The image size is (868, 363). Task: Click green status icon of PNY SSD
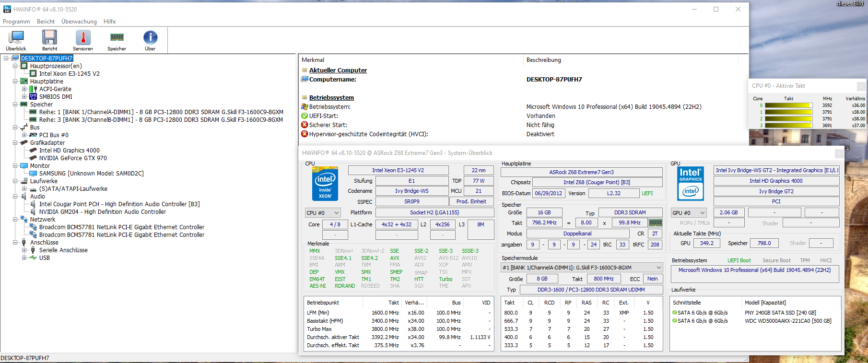click(x=675, y=313)
